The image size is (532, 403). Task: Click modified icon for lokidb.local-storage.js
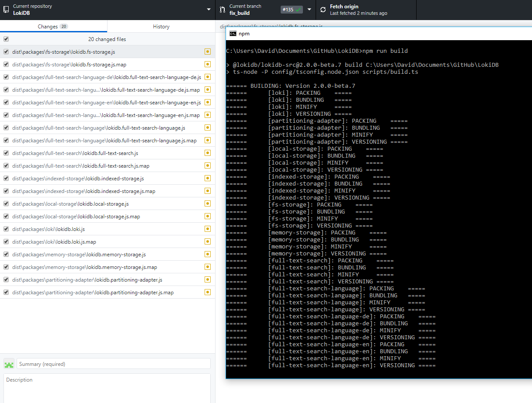pyautogui.click(x=207, y=203)
